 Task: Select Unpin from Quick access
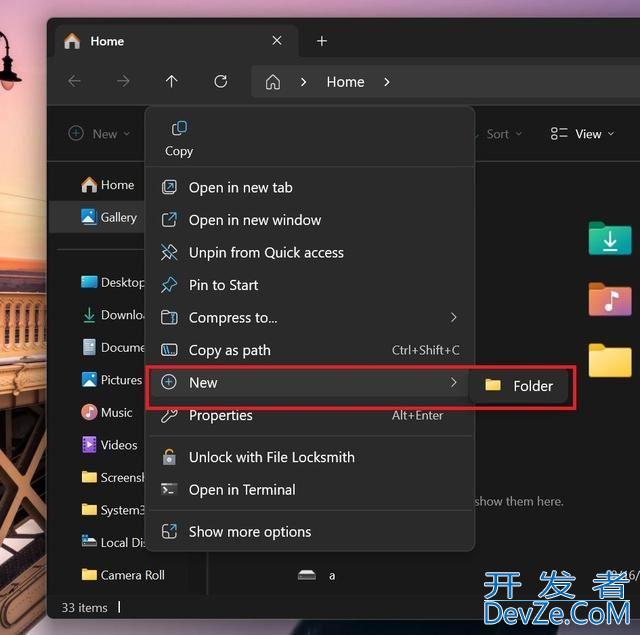[266, 253]
